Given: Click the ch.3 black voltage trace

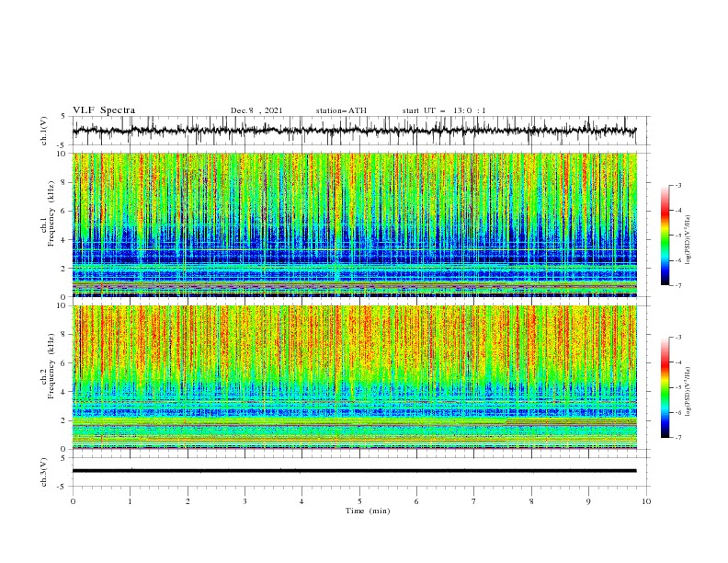Looking at the screenshot, I should coord(354,471).
